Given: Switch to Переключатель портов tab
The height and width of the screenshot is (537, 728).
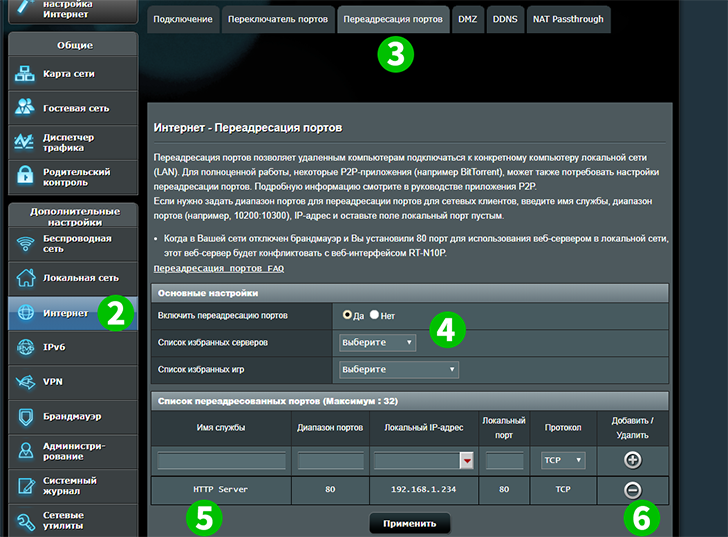Looking at the screenshot, I should (278, 19).
